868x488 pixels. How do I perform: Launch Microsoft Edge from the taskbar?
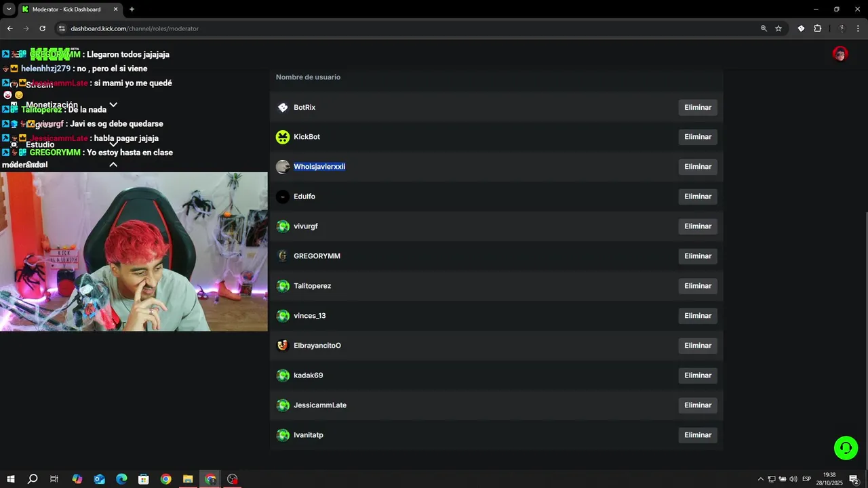[x=121, y=479]
